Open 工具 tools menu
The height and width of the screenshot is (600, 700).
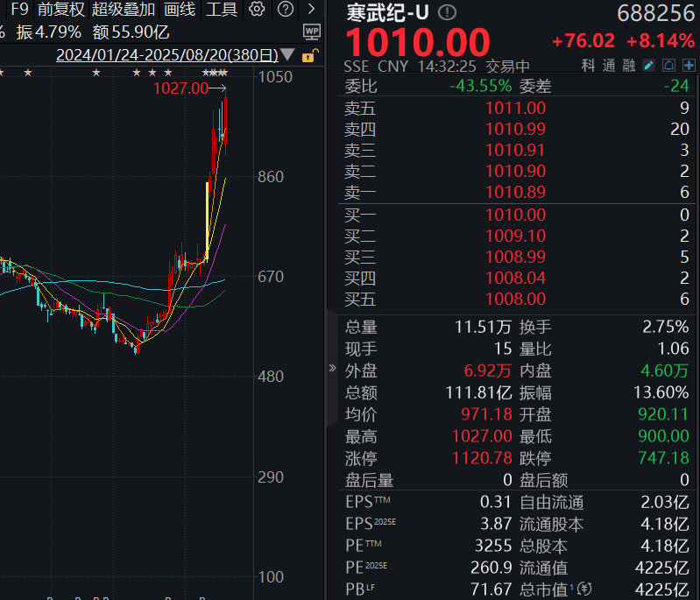click(x=222, y=9)
